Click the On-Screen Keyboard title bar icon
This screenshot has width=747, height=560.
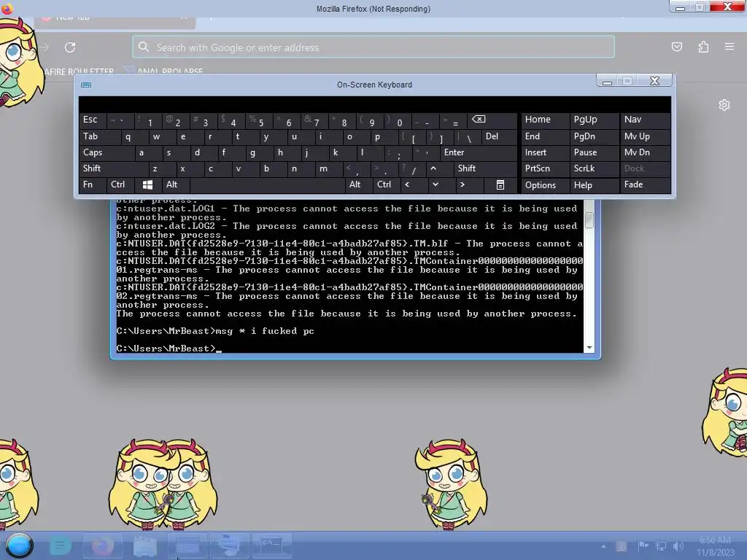pyautogui.click(x=86, y=85)
